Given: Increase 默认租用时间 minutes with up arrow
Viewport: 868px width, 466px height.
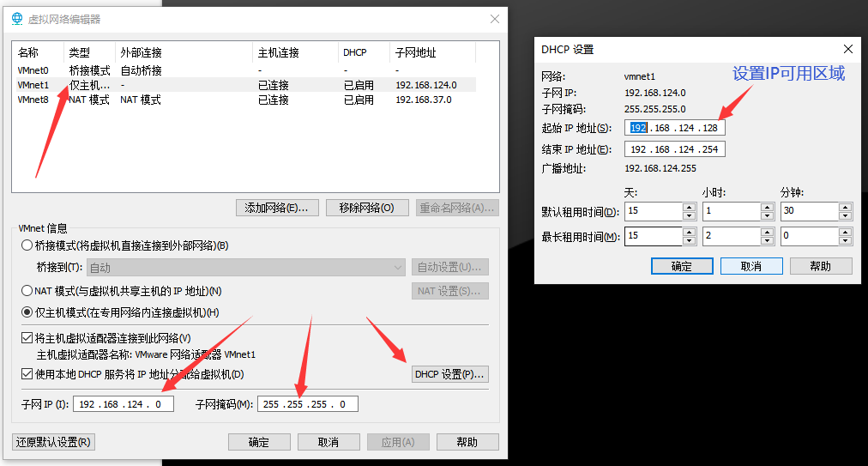Looking at the screenshot, I should (x=846, y=207).
